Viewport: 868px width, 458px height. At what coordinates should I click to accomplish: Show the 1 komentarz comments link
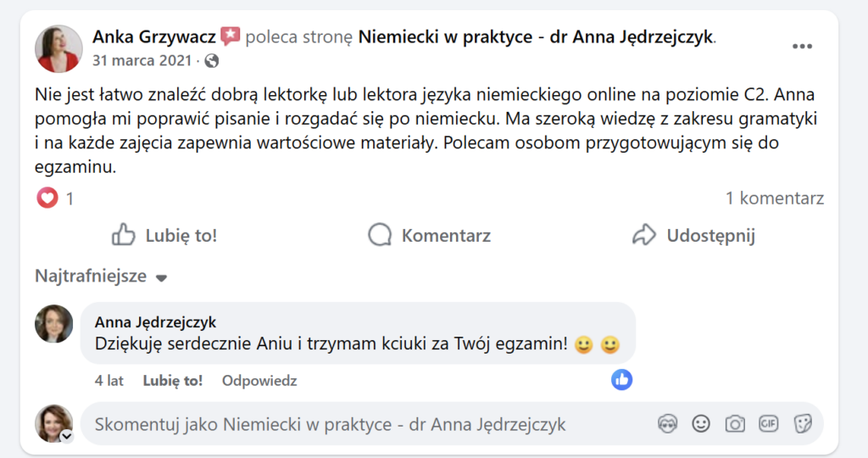[x=775, y=198]
